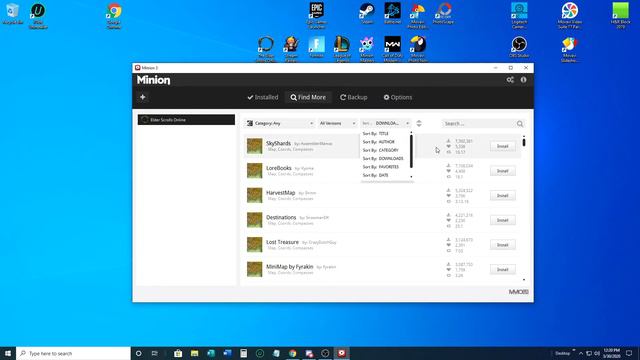Image resolution: width=640 pixels, height=360 pixels.
Task: Install the SkyShards addon
Action: tap(502, 146)
